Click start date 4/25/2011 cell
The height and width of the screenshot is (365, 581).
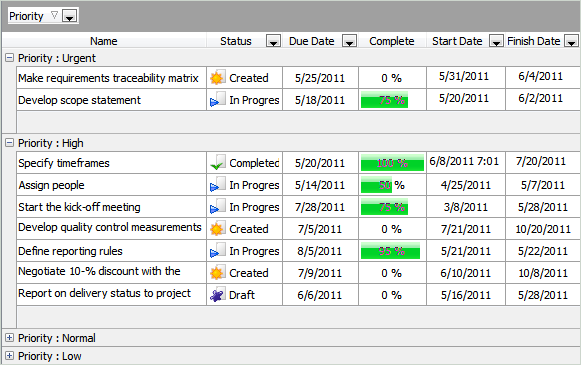click(x=465, y=185)
